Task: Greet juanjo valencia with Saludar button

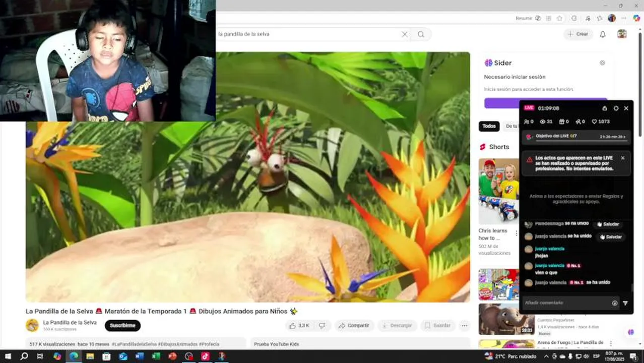Action: [x=610, y=237]
